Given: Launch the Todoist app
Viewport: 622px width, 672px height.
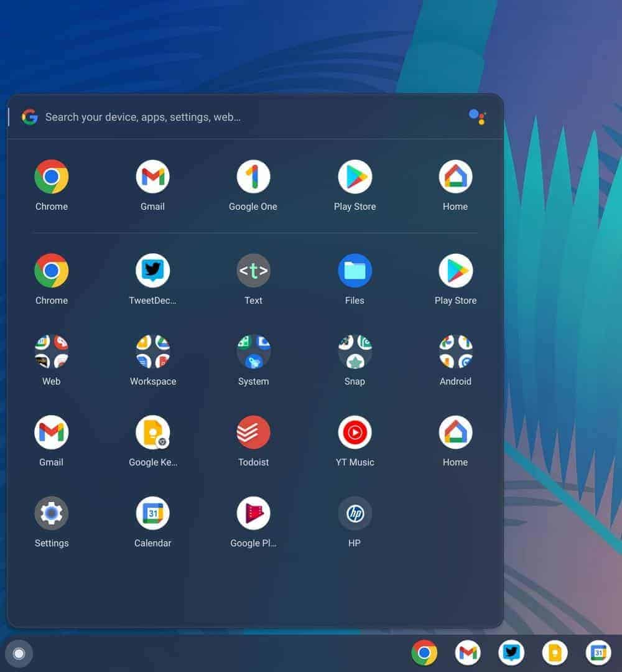Looking at the screenshot, I should 253,432.
